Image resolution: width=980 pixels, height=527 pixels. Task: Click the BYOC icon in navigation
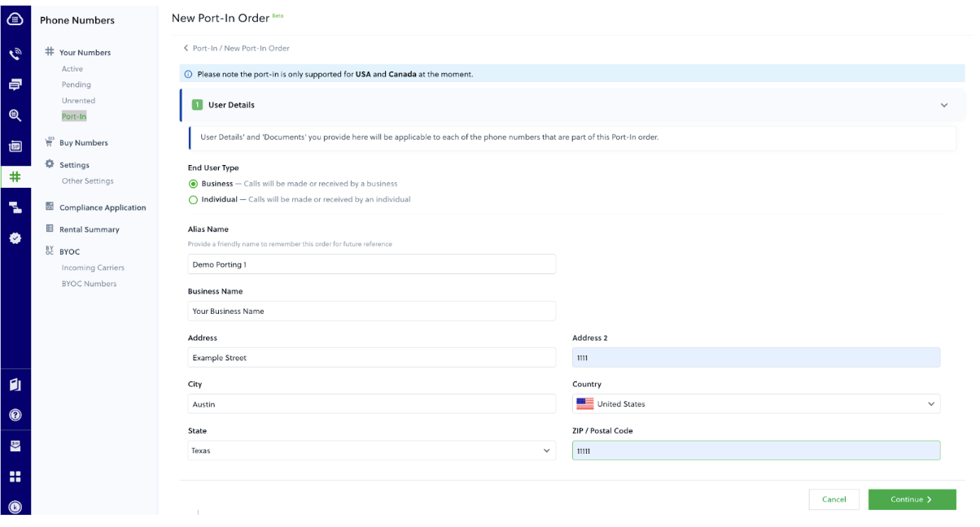(50, 250)
